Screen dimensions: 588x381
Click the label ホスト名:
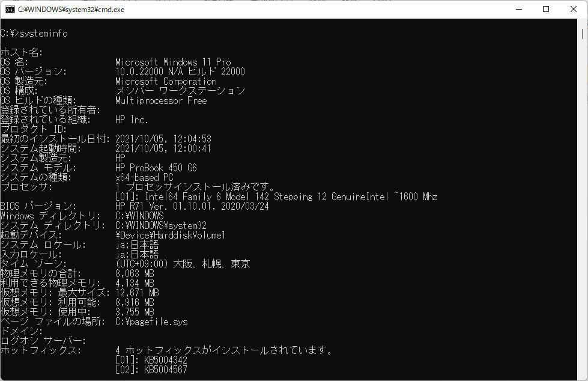point(22,52)
